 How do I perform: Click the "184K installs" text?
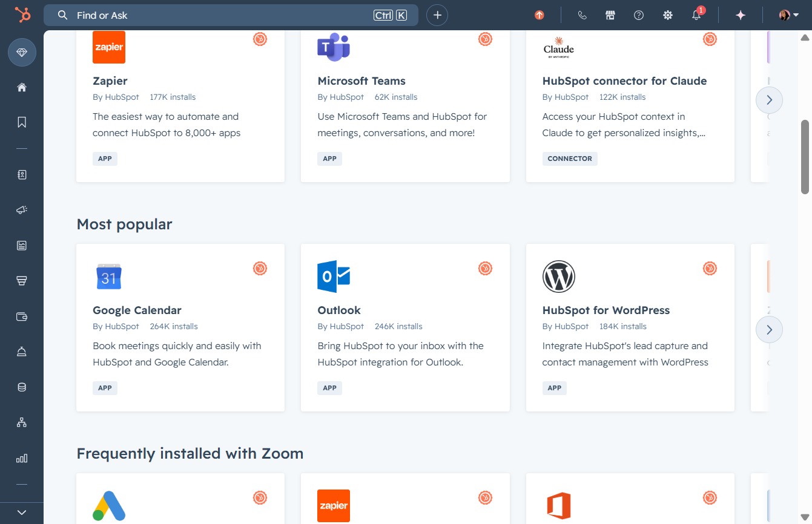coord(623,326)
